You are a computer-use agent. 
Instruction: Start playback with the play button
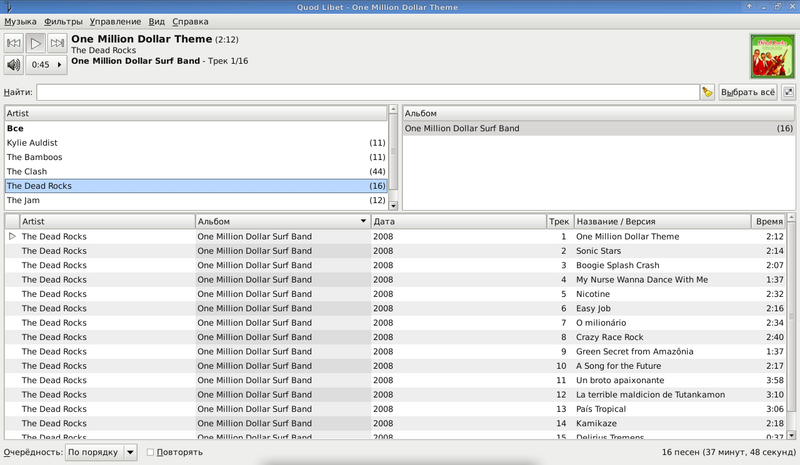tap(35, 43)
